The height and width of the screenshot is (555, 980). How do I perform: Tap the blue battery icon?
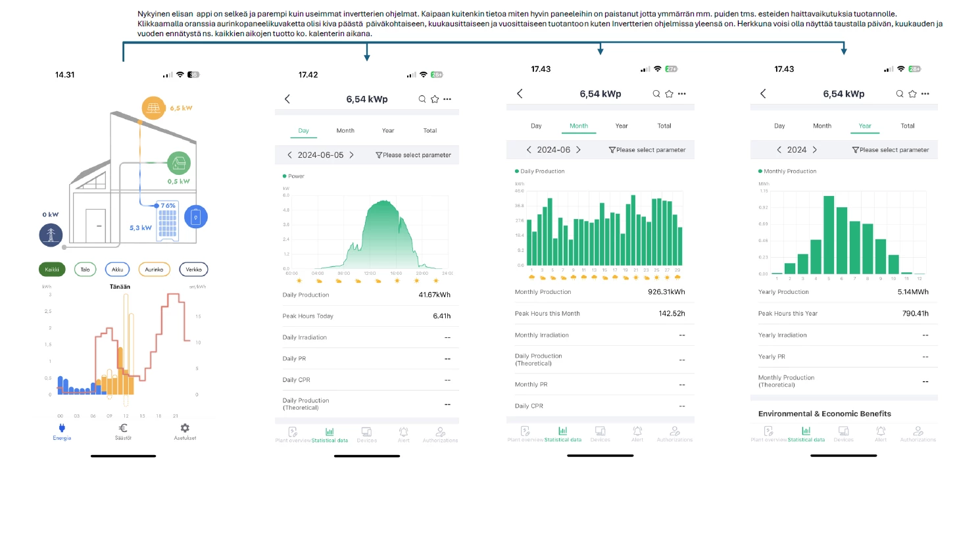[196, 216]
